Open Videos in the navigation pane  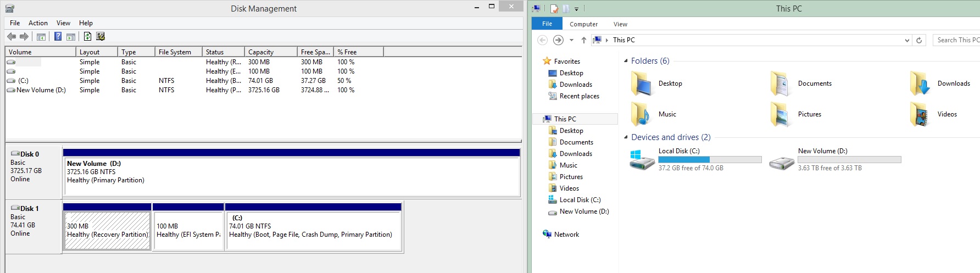pyautogui.click(x=569, y=188)
